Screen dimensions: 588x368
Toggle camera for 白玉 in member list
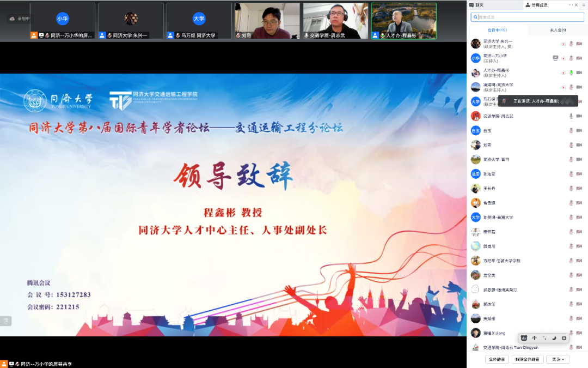coord(579,131)
